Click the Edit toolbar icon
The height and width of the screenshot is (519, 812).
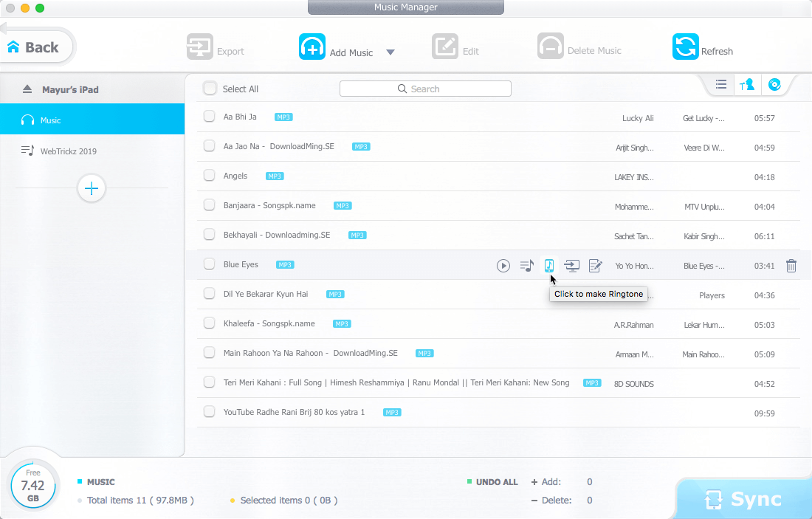click(x=445, y=47)
